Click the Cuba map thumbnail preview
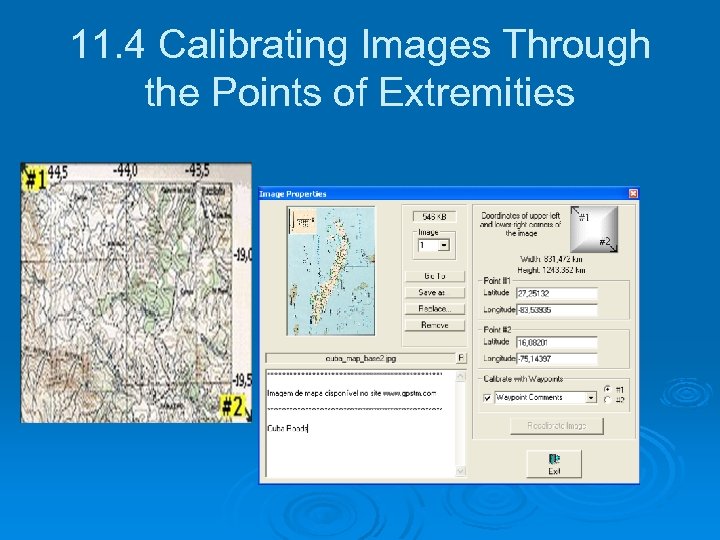Viewport: 720px width, 540px height. tap(331, 271)
